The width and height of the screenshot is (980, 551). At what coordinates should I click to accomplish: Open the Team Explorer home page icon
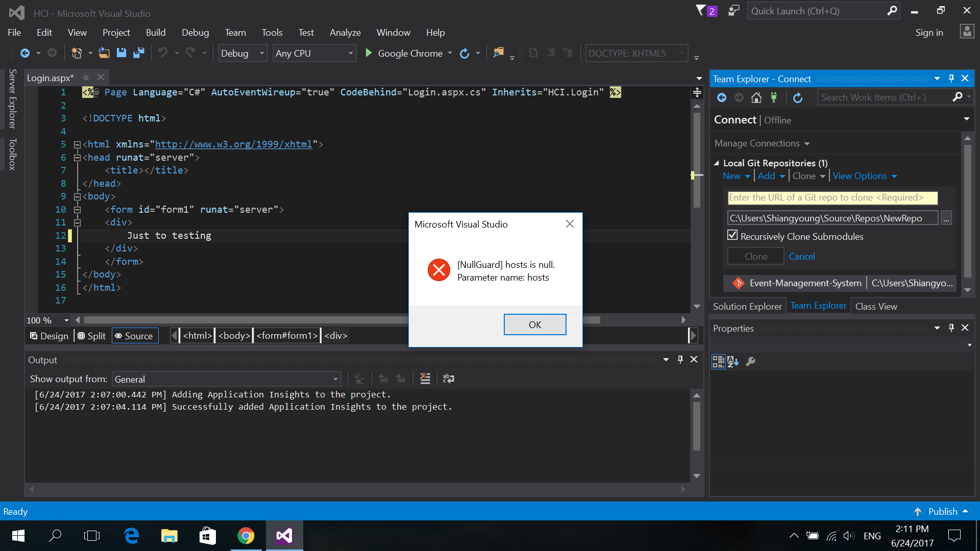coord(756,97)
